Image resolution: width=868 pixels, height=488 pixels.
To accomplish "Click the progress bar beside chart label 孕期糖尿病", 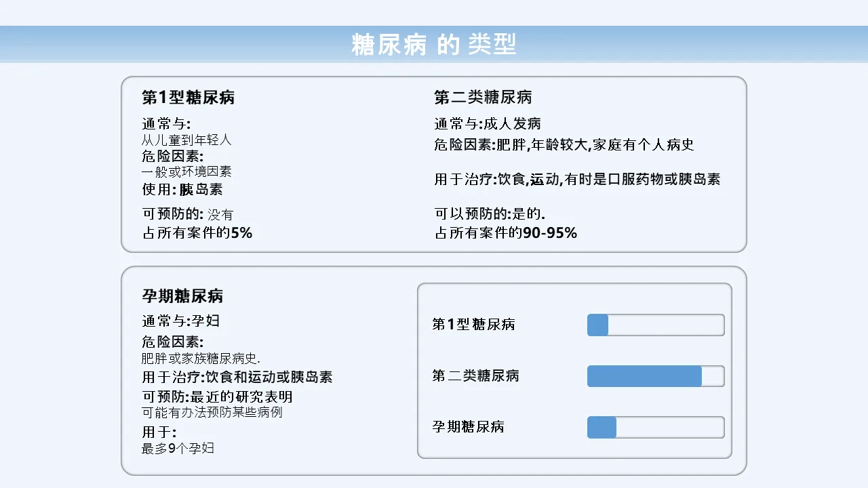I will tap(656, 428).
